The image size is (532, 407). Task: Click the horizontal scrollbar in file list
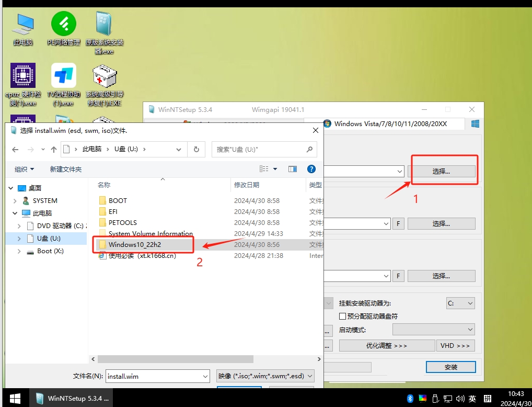click(x=176, y=359)
